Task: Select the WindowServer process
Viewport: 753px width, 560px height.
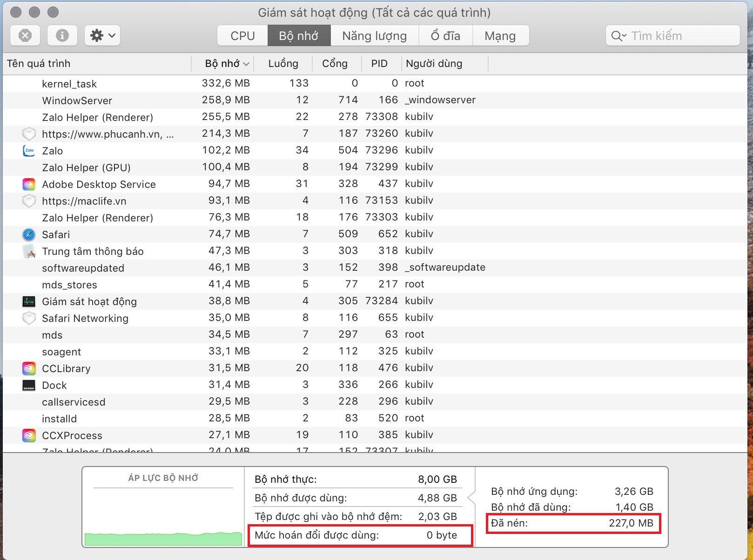Action: [375, 100]
